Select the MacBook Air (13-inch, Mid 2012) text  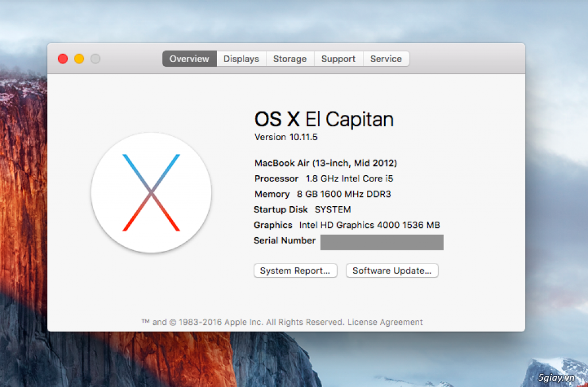326,163
